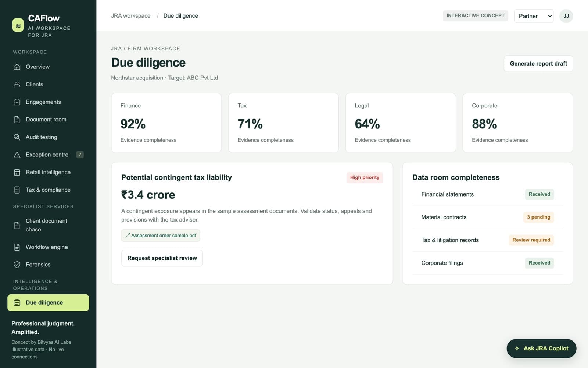Click Received status for Corporate filings

click(x=539, y=263)
